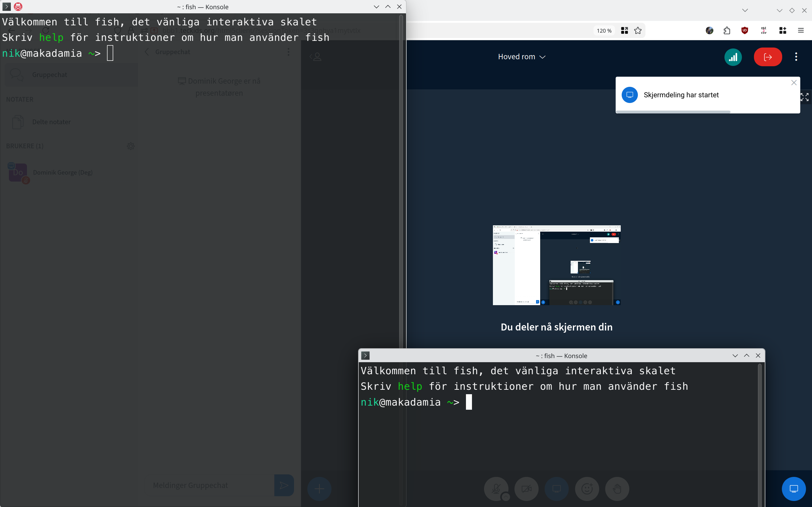This screenshot has width=812, height=507.
Task: Click the blue screen share button at bottom right
Action: pyautogui.click(x=793, y=489)
